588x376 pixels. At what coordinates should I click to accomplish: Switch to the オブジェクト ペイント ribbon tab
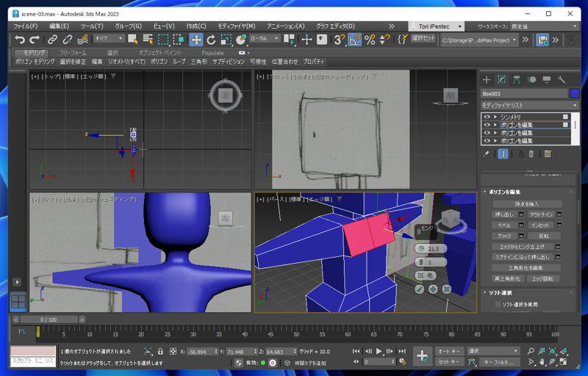[159, 53]
